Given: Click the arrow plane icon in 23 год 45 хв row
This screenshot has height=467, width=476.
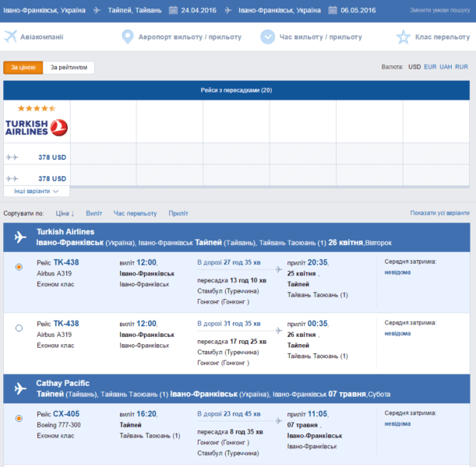Looking at the screenshot, I should tap(279, 421).
